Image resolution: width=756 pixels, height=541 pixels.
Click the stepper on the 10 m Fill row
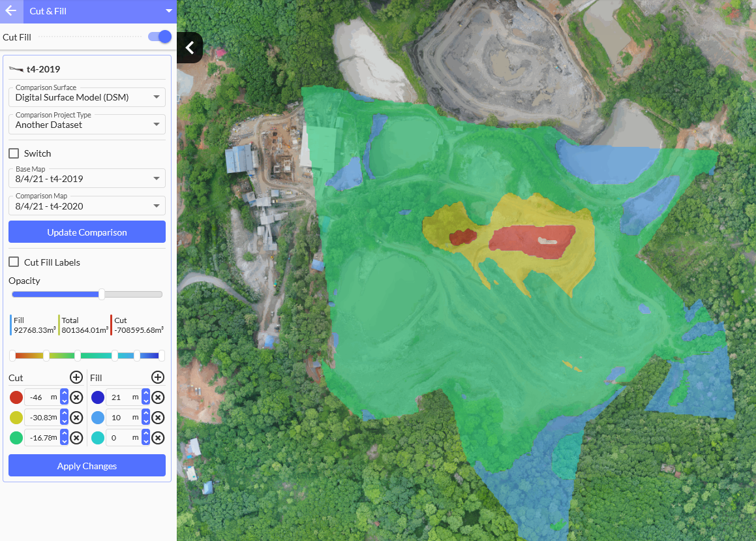tap(145, 418)
